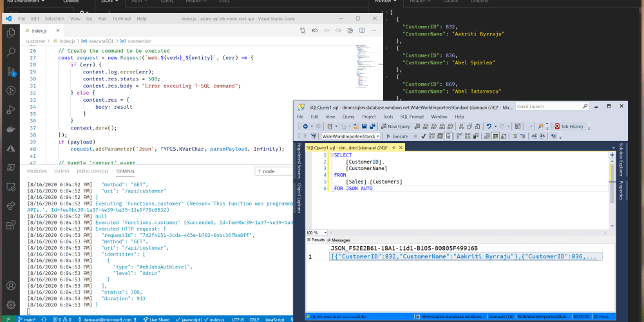Image resolution: width=644 pixels, height=322 pixels.
Task: Click the main branch status bar item
Action: pyautogui.click(x=26, y=319)
